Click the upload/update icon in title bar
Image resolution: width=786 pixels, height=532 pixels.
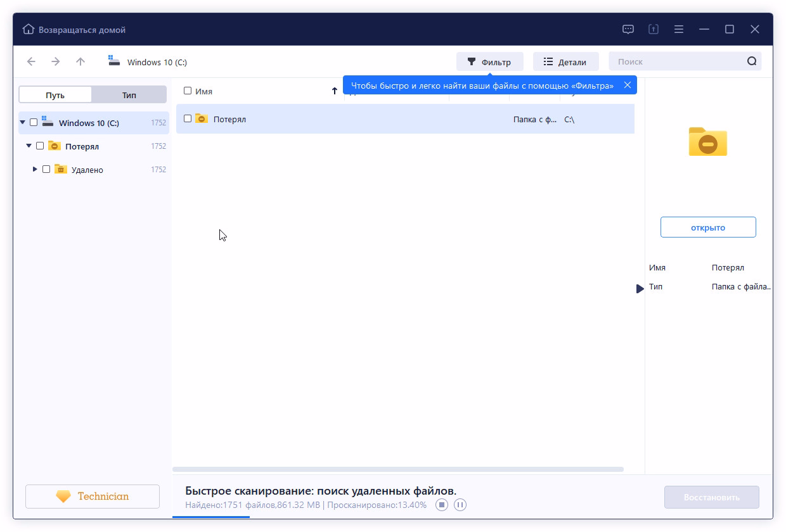click(x=654, y=29)
